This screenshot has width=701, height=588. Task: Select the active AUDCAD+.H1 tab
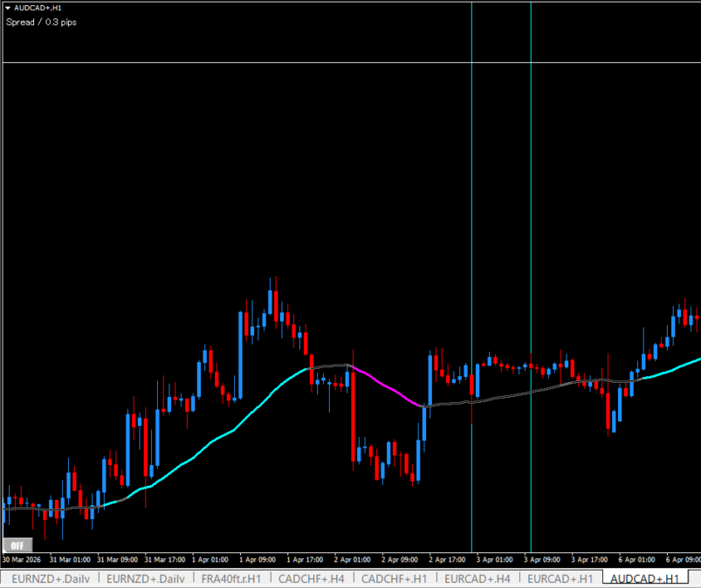pyautogui.click(x=644, y=578)
